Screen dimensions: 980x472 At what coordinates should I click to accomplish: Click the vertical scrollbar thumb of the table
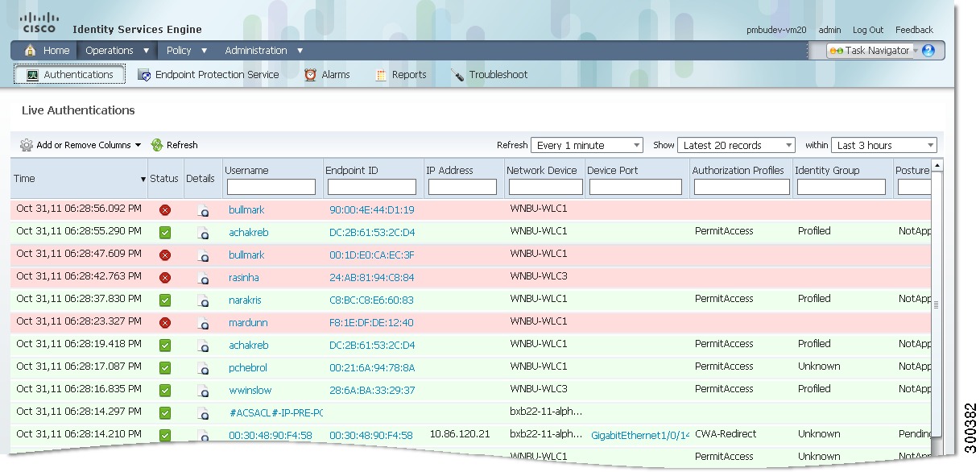pos(937,304)
